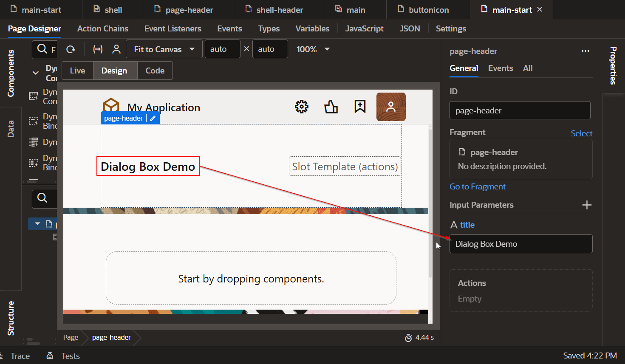The height and width of the screenshot is (364, 625).
Task: Click the Page breadcrumb
Action: pos(71,337)
